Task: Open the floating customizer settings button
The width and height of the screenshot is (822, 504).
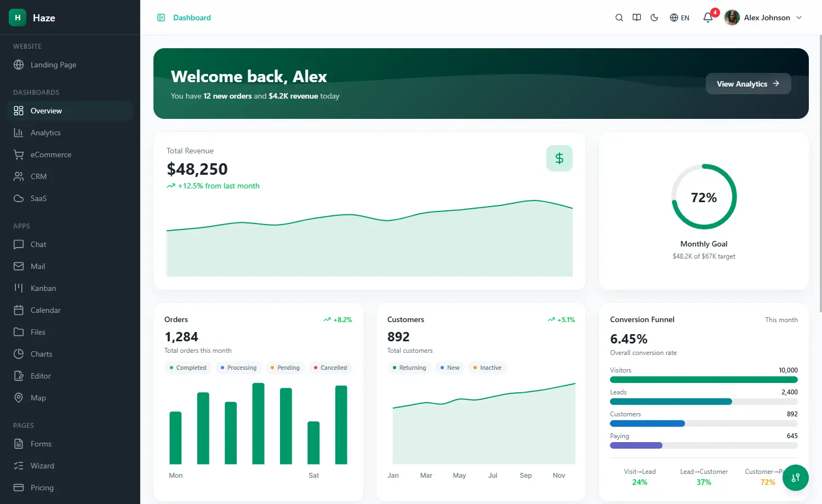Action: pos(796,478)
